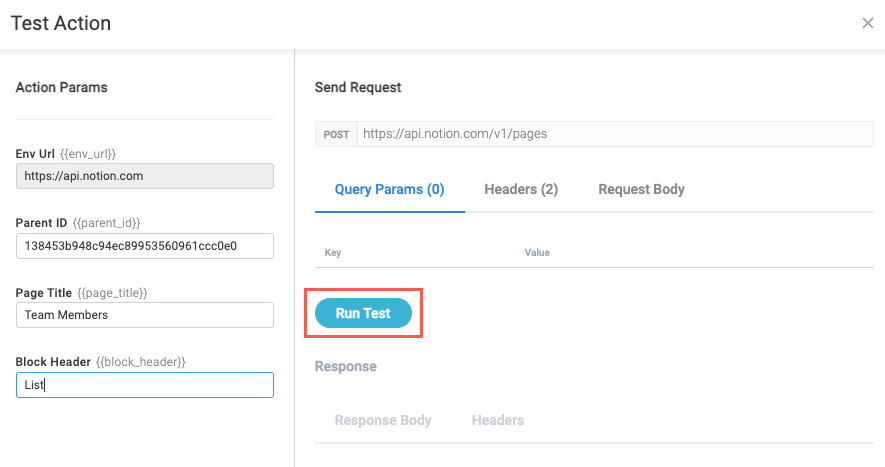Switch to the Query Params (0) tab
This screenshot has width=885, height=467.
coord(389,189)
